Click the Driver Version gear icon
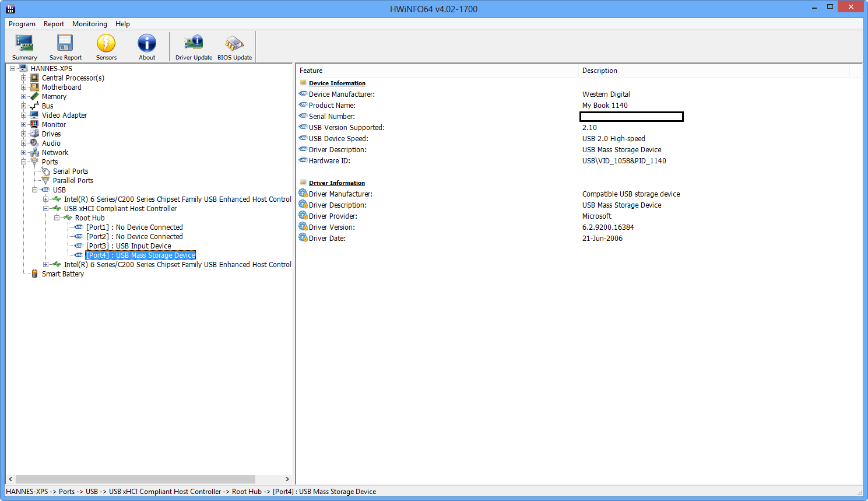 (x=303, y=226)
